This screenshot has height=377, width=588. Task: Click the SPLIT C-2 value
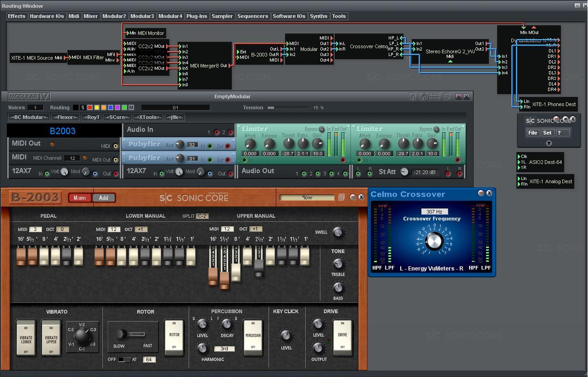[x=202, y=216]
